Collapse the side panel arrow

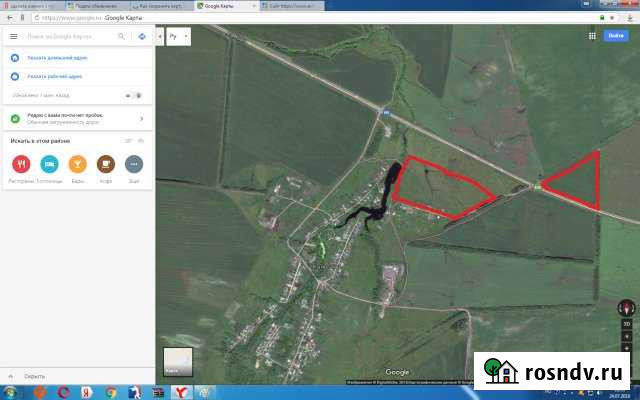pos(160,36)
